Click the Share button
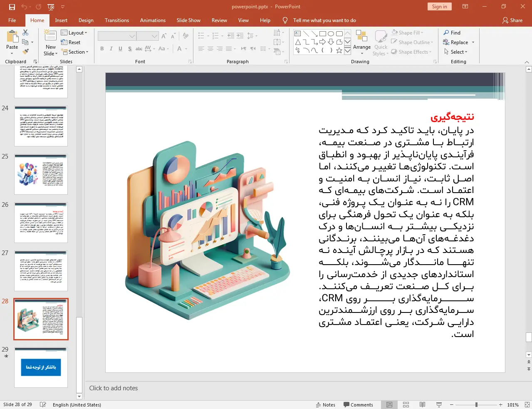This screenshot has height=409, width=532. 512,20
